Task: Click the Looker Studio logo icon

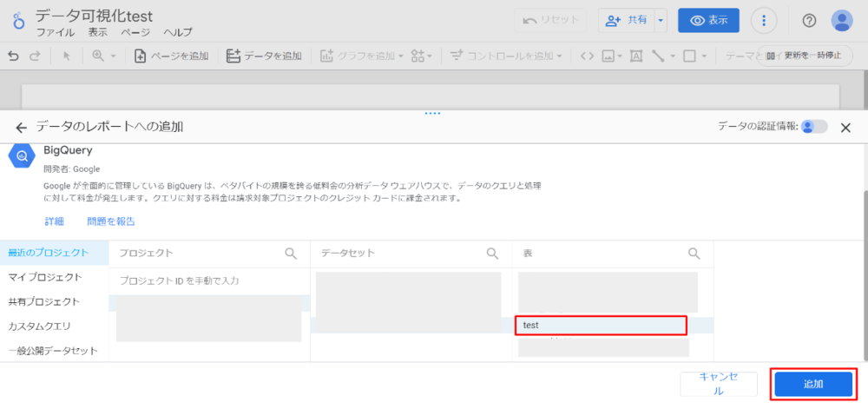Action: click(19, 21)
